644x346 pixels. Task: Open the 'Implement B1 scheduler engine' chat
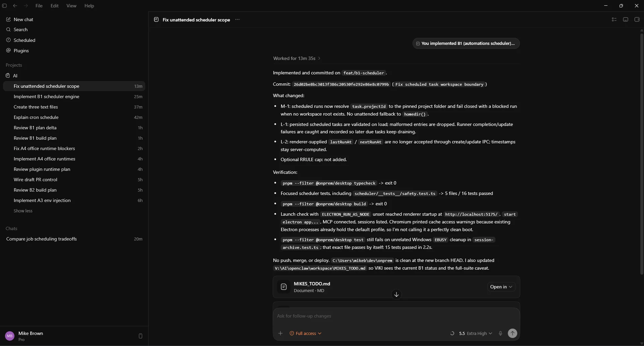(74, 96)
